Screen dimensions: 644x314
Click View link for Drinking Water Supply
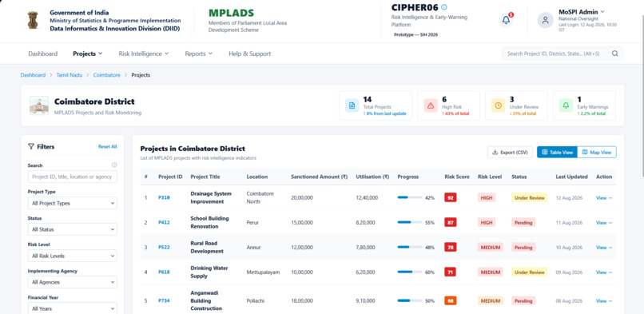tap(604, 272)
